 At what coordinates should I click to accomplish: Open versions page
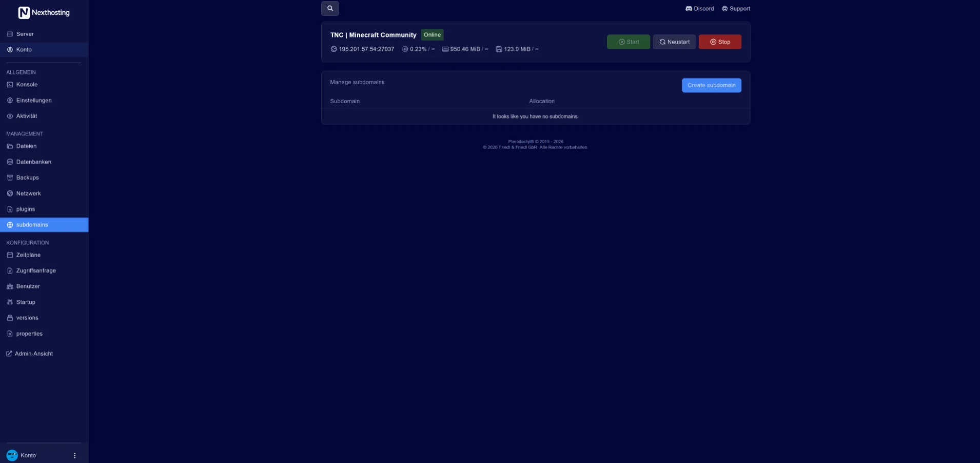(44, 318)
